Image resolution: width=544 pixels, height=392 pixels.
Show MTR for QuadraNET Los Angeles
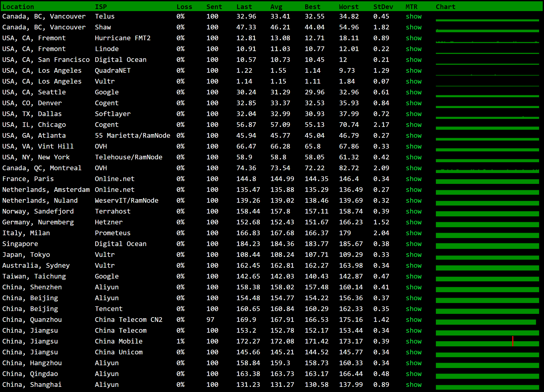(x=414, y=71)
